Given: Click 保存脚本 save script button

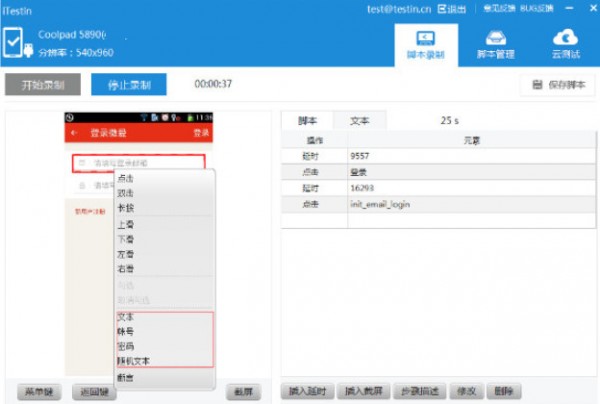Looking at the screenshot, I should (x=558, y=85).
